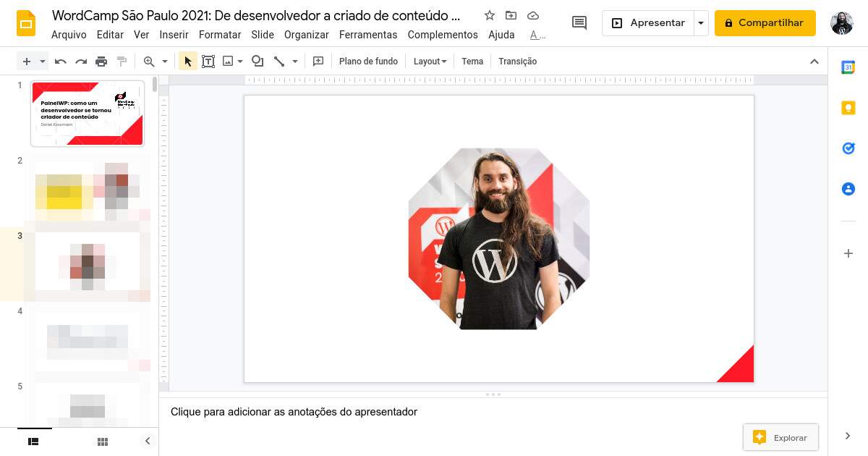Move presentation to a folder
Screen dimensions: 868x456
[511, 15]
